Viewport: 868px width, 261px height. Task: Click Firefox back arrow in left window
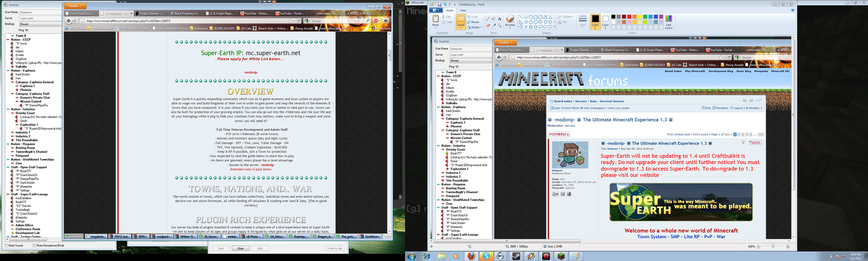(69, 21)
